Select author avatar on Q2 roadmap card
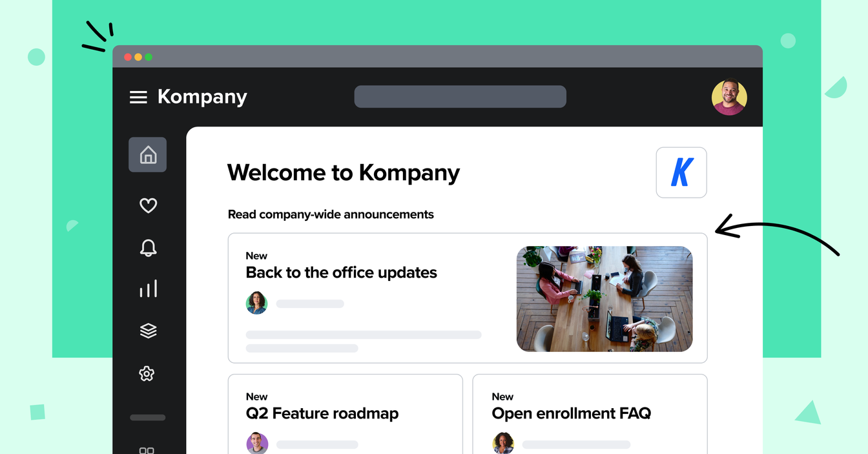The image size is (868, 454). point(257,443)
